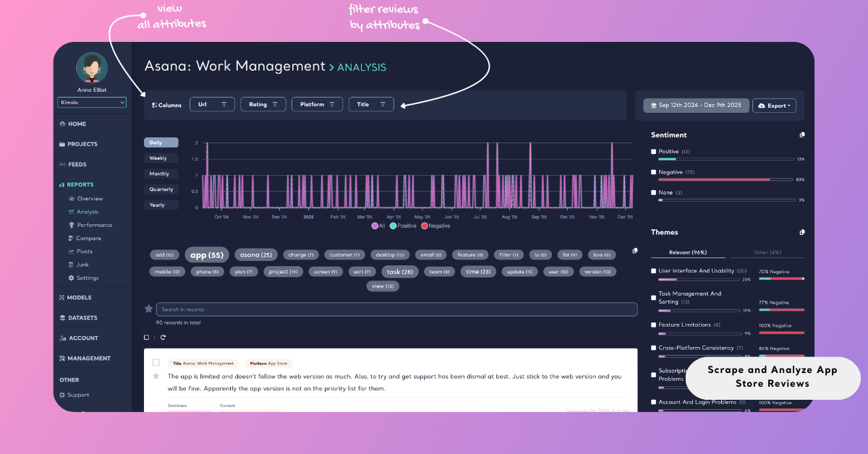This screenshot has width=868, height=454.
Task: Select the Relevant (96%) themes tab
Action: [x=689, y=252]
